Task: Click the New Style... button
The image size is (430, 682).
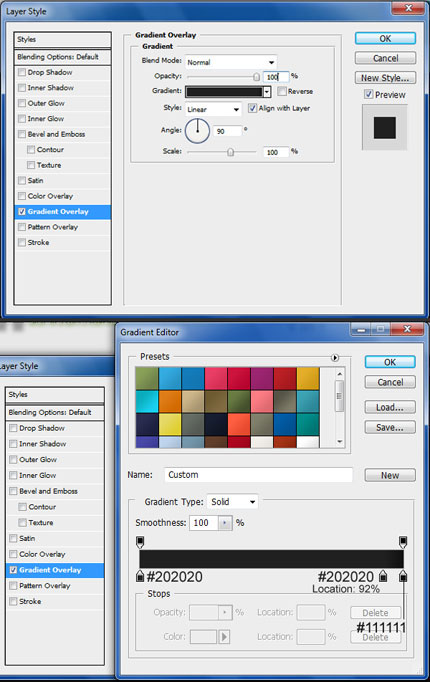Action: [x=385, y=78]
